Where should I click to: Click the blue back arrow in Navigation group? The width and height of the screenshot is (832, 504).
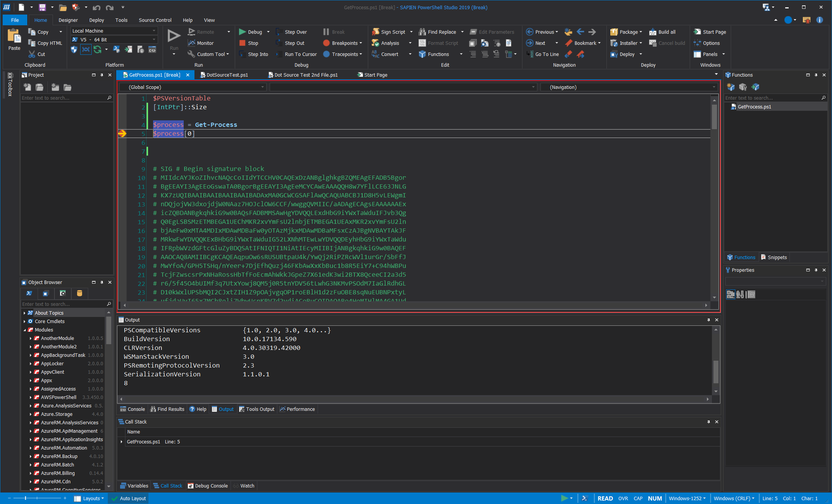point(580,32)
